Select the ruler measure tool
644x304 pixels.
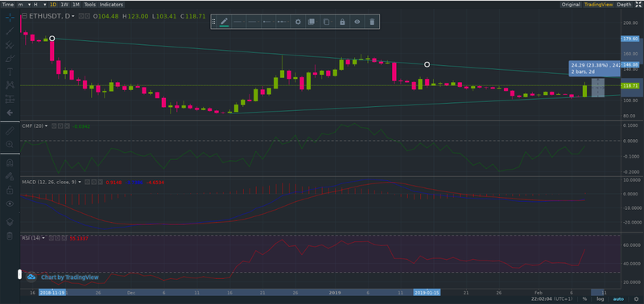[10, 130]
